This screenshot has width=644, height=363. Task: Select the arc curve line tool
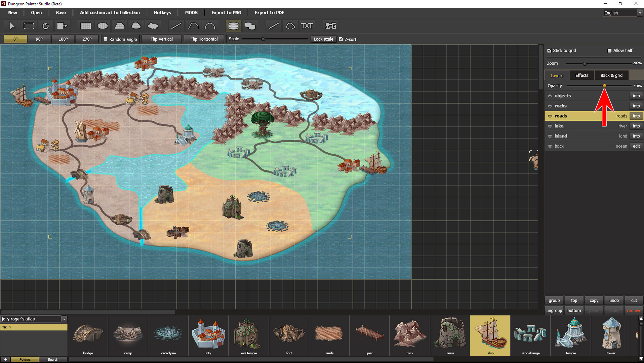click(210, 26)
